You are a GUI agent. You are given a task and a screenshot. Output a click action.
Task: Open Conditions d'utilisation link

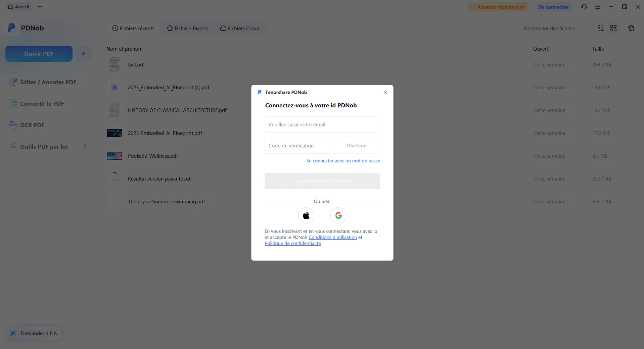point(333,237)
